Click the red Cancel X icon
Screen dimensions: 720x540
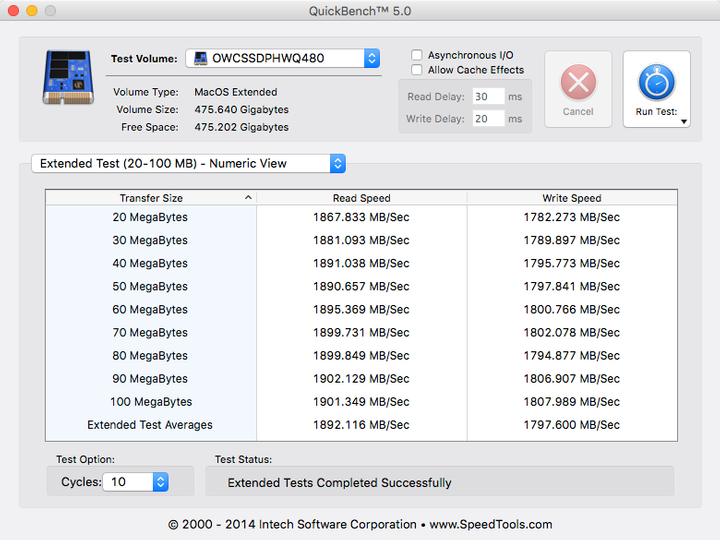tap(578, 81)
